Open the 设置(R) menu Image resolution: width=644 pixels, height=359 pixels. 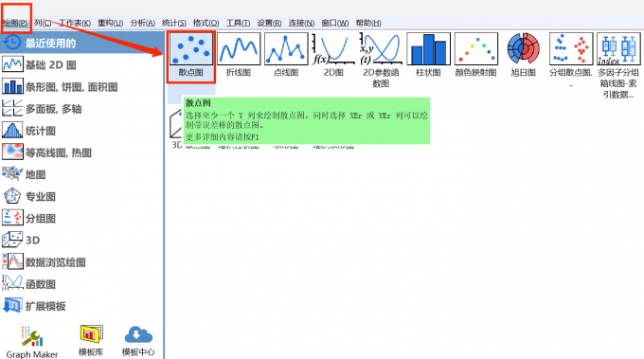pos(269,23)
